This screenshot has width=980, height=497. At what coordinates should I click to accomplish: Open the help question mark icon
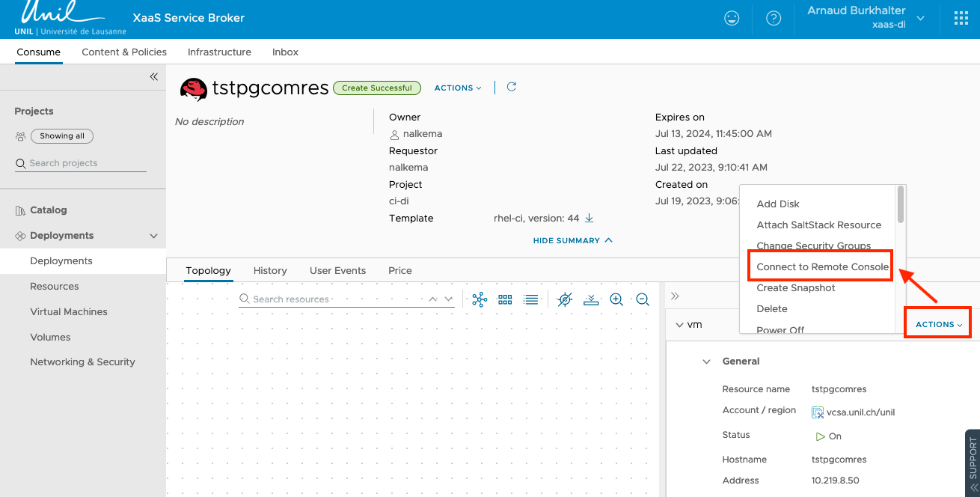pos(774,19)
